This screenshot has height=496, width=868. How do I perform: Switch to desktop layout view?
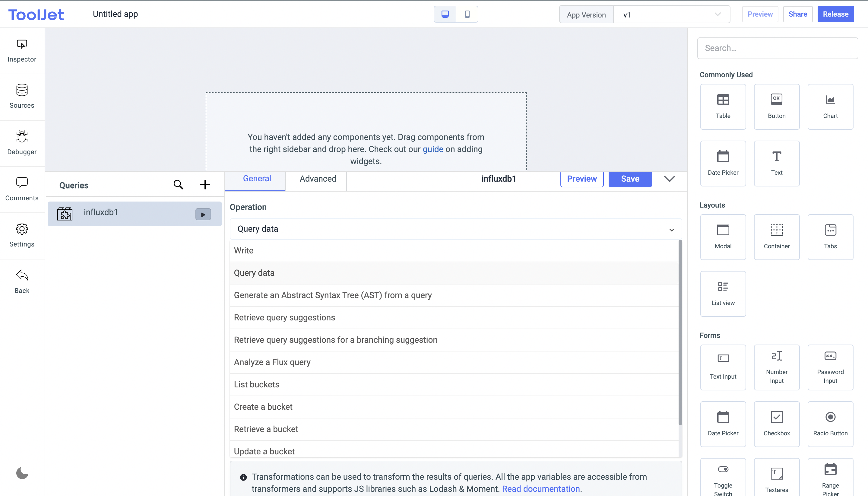pos(445,14)
